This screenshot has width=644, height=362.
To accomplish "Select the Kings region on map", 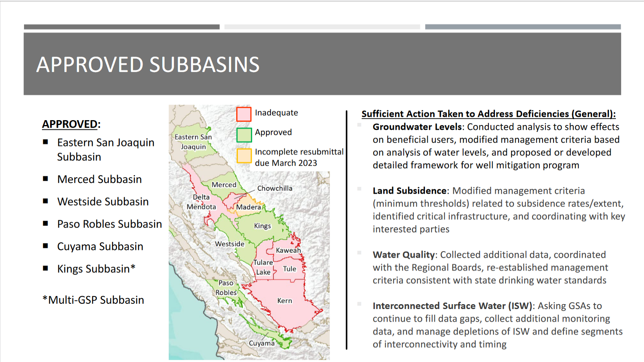I will pos(262,226).
